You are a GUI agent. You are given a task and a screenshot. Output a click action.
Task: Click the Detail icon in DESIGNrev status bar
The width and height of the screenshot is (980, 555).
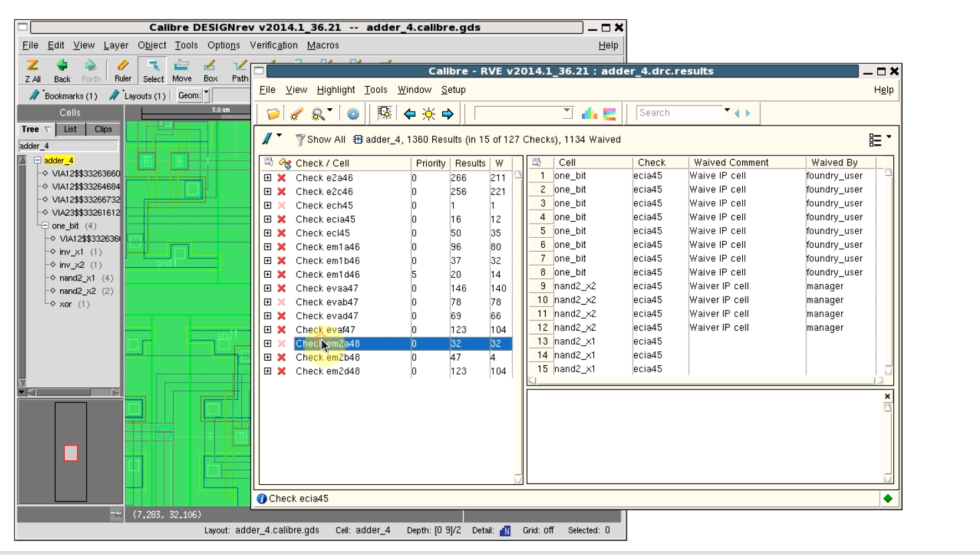(x=505, y=530)
